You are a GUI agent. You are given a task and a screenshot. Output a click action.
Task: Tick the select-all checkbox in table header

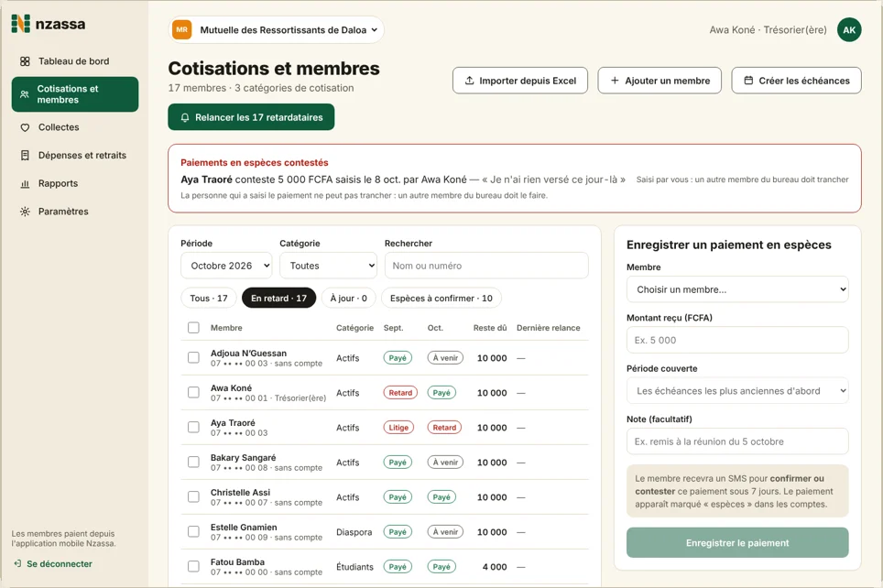193,328
